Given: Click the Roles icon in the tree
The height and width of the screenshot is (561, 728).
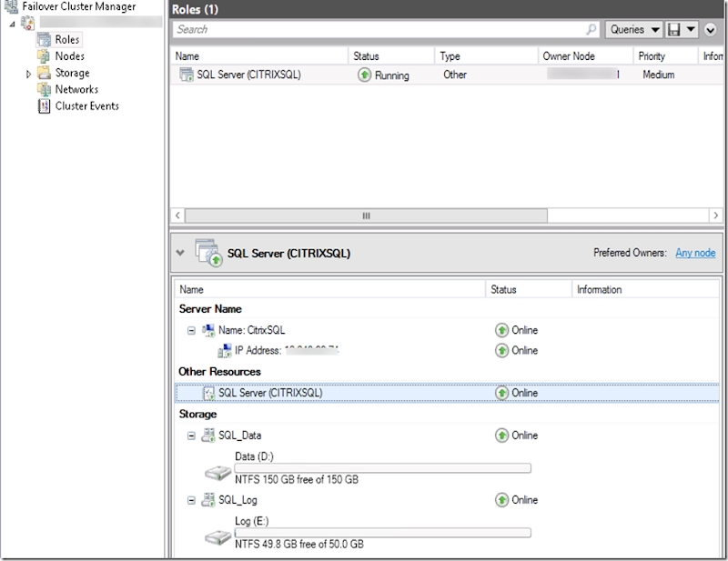Looking at the screenshot, I should coord(44,40).
